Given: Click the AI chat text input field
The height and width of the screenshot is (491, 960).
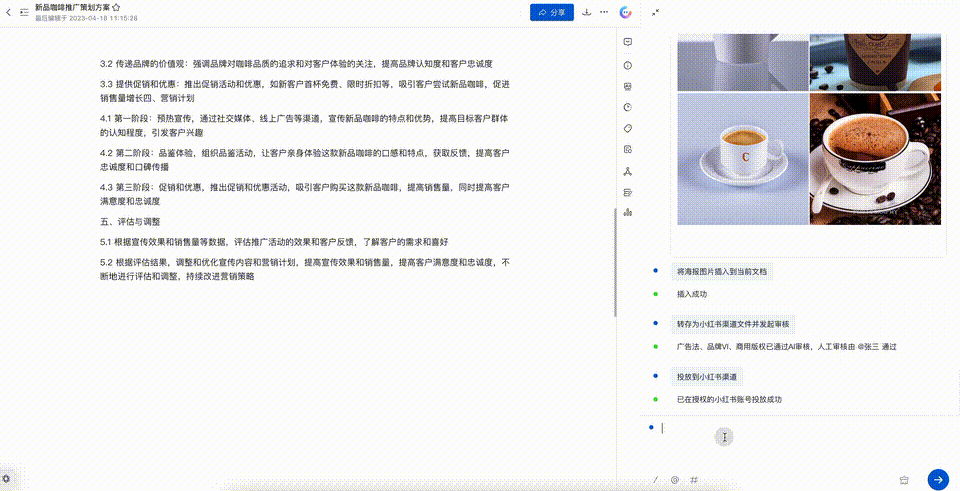Looking at the screenshot, I should coord(780,428).
